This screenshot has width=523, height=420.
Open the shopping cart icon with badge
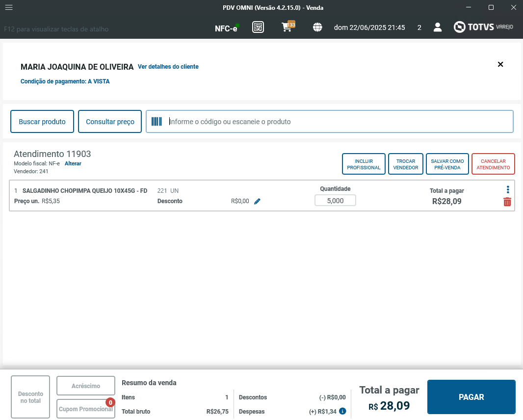[x=288, y=26]
